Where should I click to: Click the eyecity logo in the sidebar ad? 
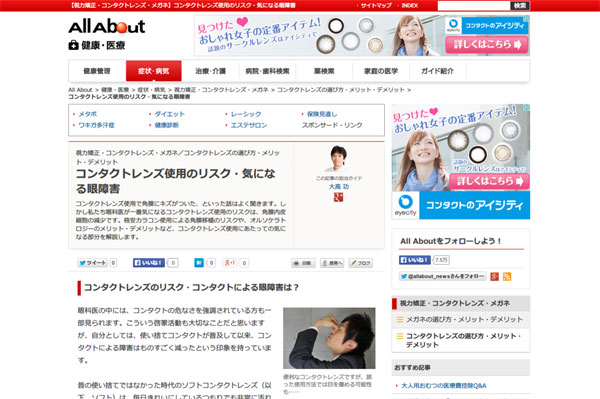[405, 205]
